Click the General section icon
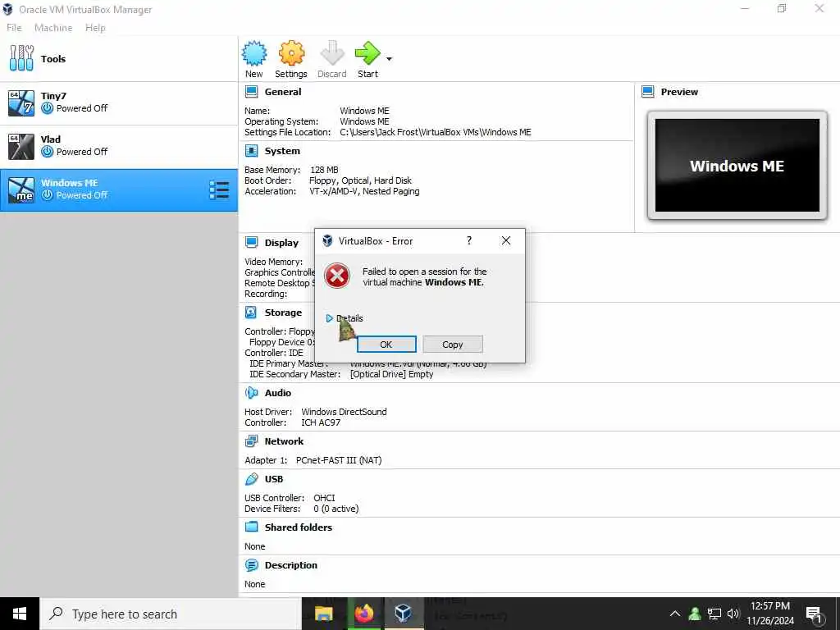This screenshot has height=630, width=840. 251,92
